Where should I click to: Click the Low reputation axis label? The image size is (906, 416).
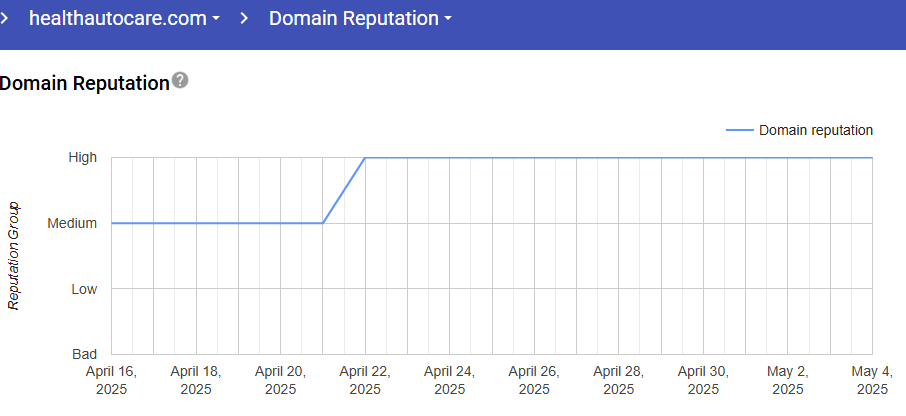83,289
